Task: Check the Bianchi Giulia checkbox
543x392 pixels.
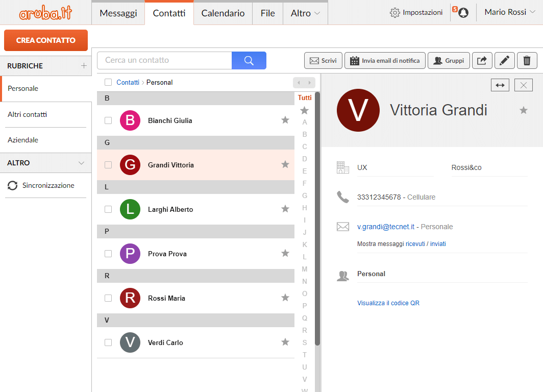Action: (108, 120)
